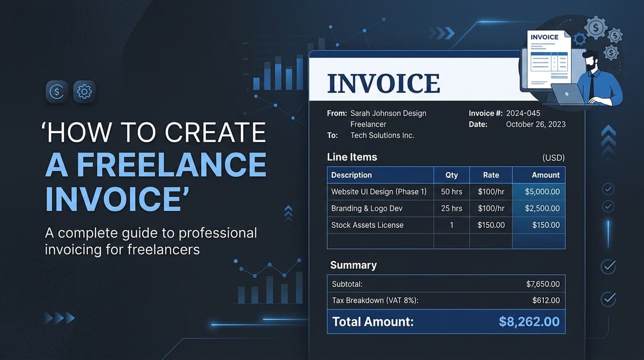
Task: Click the recipient 'Tech Solutions Inc.'
Action: (x=382, y=135)
